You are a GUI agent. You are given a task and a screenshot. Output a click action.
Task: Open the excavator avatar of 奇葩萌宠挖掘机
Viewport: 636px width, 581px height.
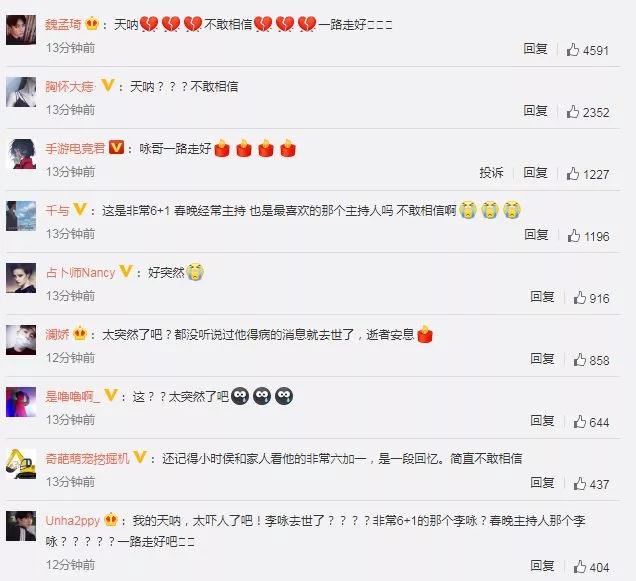(21, 464)
